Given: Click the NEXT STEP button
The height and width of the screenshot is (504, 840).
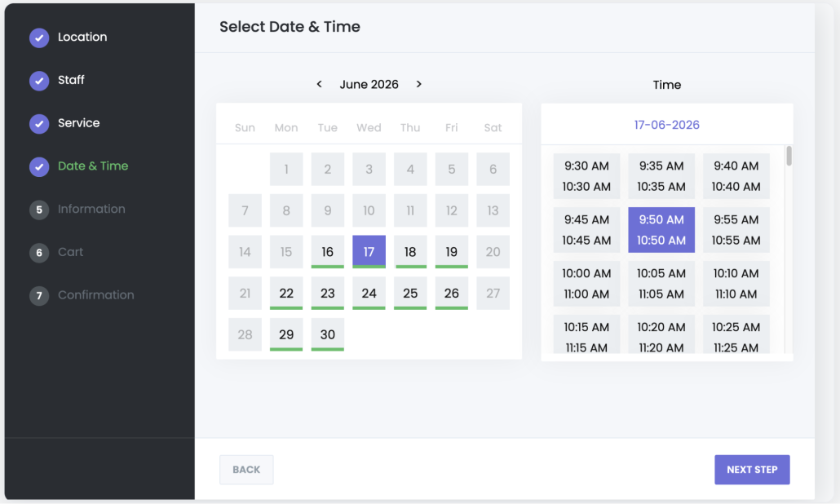Looking at the screenshot, I should pos(752,470).
